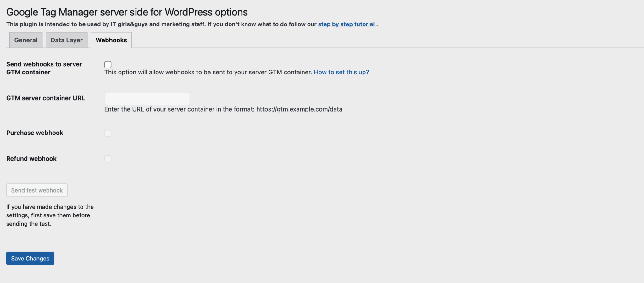Select the Webhooks tab

pyautogui.click(x=111, y=40)
